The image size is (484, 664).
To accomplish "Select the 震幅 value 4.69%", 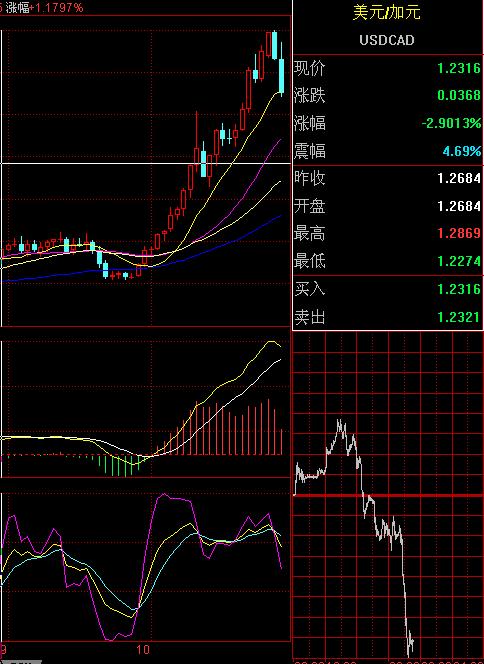I will [462, 151].
